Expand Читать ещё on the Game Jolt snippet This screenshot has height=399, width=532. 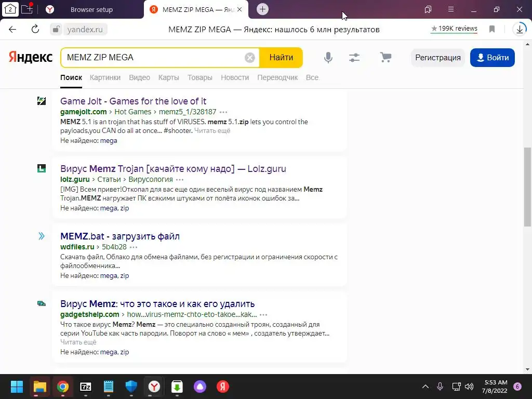tap(212, 130)
